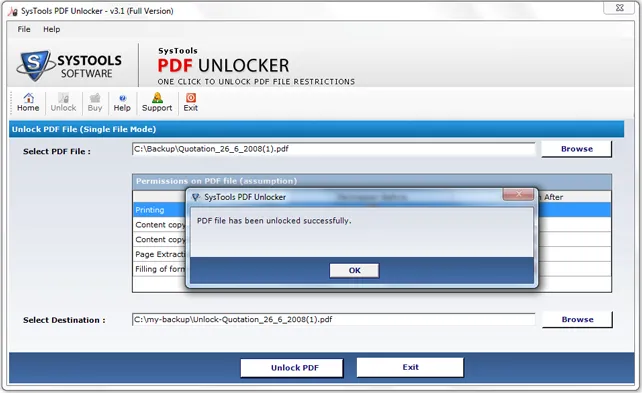Browse for the source PDF file
642x393 pixels.
[x=576, y=149]
